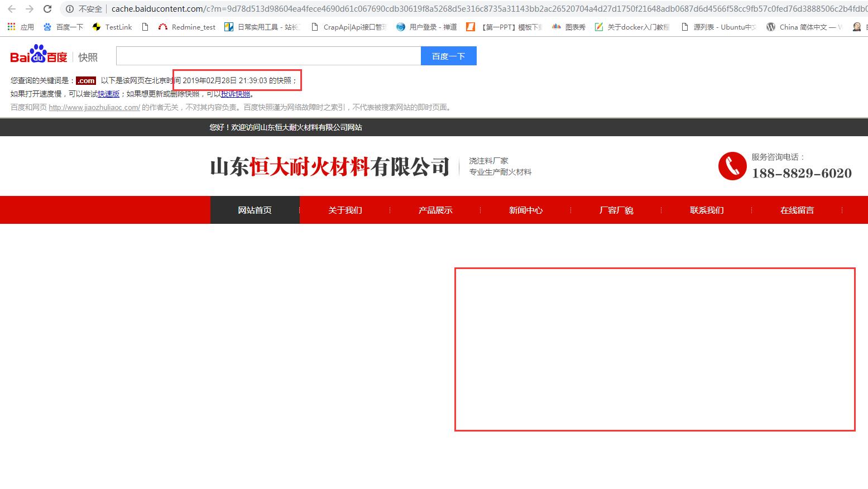
Task: View site security info icon
Action: (70, 9)
